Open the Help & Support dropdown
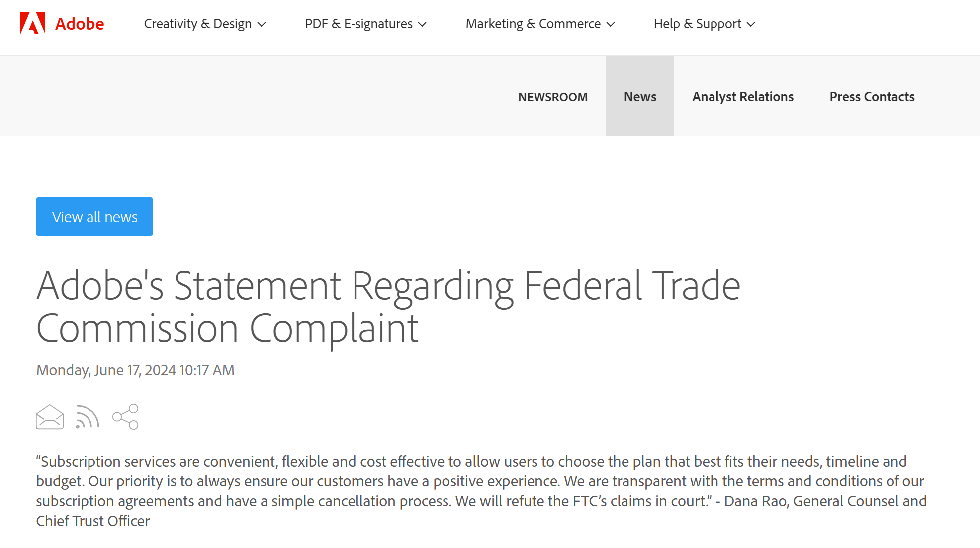 (x=704, y=24)
